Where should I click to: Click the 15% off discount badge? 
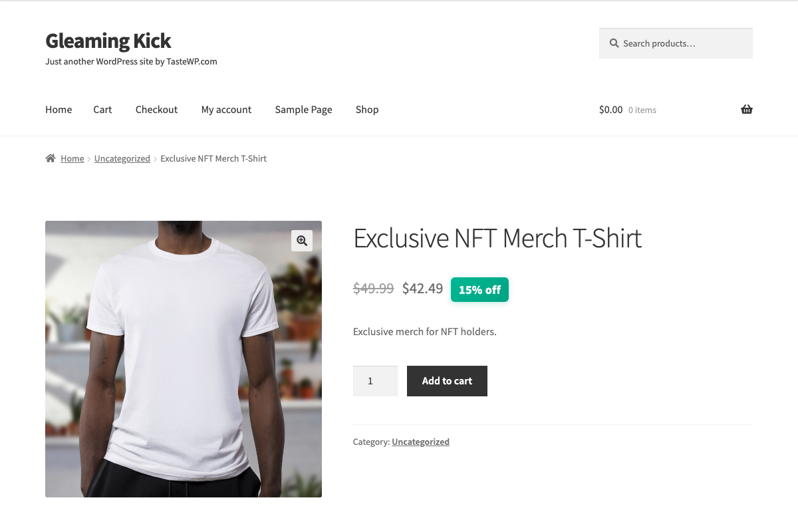[479, 290]
